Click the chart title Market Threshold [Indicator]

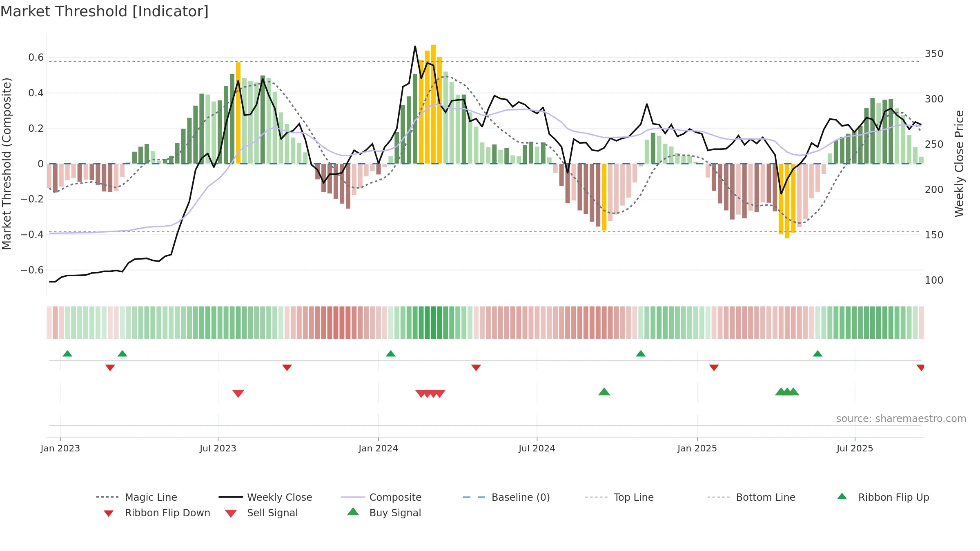[x=105, y=11]
